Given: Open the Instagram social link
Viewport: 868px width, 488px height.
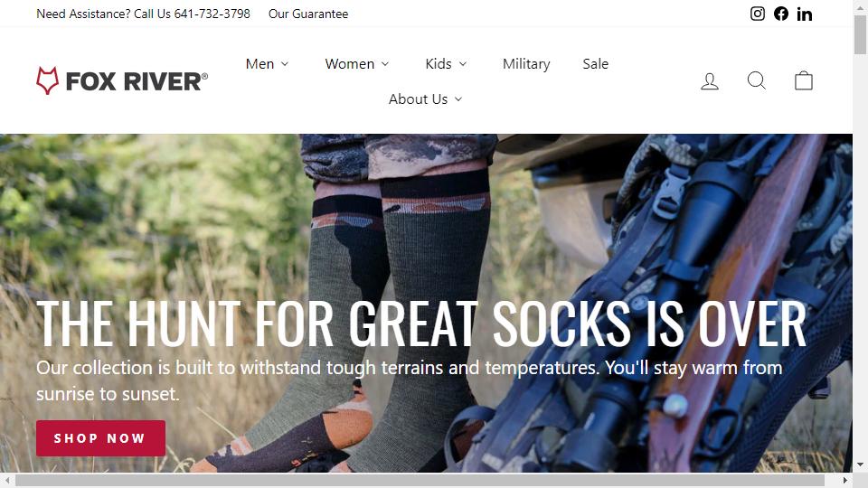Looking at the screenshot, I should click(758, 14).
